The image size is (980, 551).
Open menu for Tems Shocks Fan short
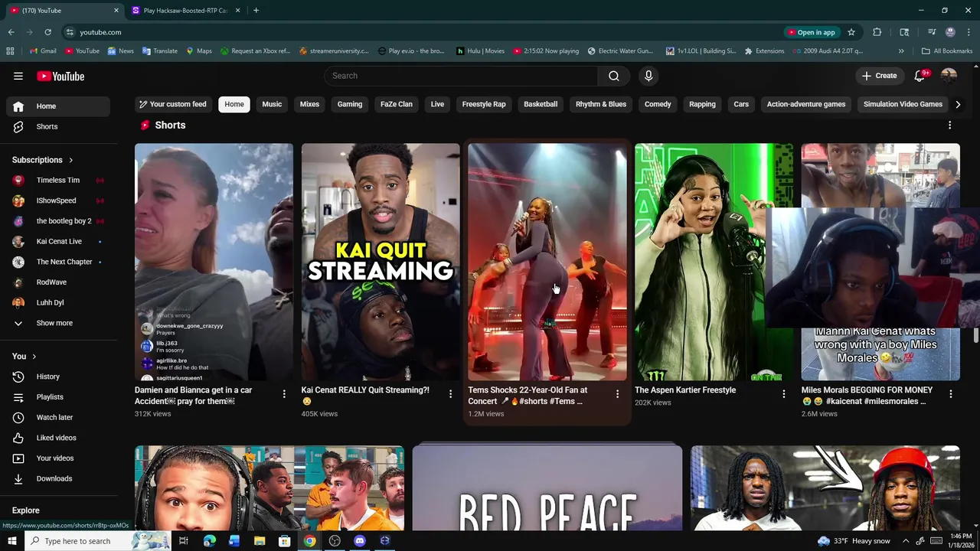[x=617, y=393]
